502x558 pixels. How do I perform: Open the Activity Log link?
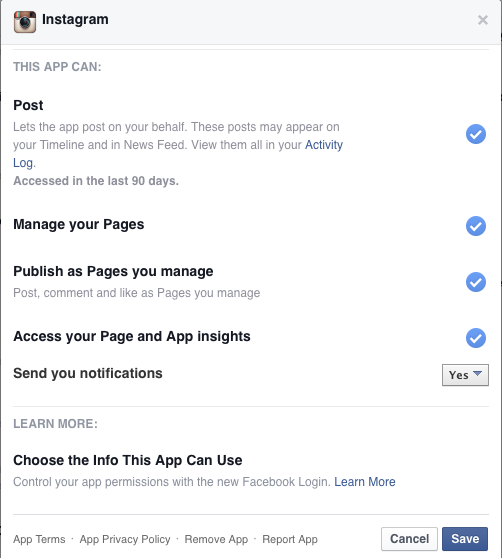click(x=324, y=145)
